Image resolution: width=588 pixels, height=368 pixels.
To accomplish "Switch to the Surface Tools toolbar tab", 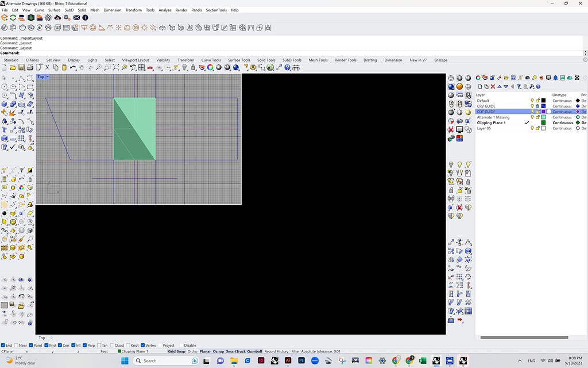I will 238,60.
